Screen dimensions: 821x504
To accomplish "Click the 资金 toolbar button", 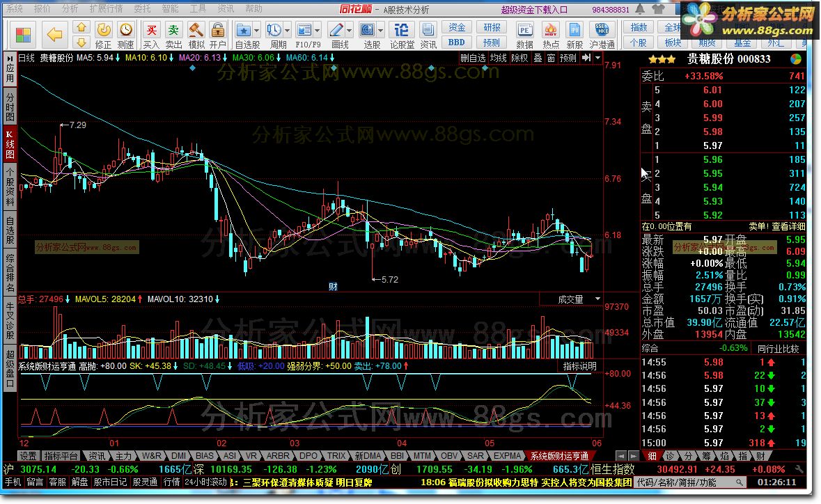I will click(457, 27).
